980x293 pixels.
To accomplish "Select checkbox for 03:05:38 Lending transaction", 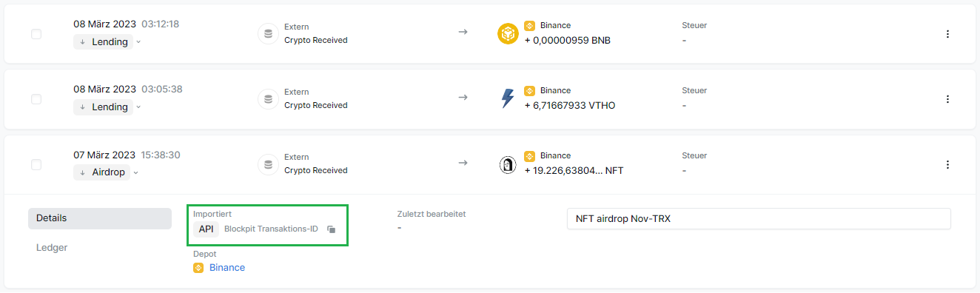I will tap(36, 99).
